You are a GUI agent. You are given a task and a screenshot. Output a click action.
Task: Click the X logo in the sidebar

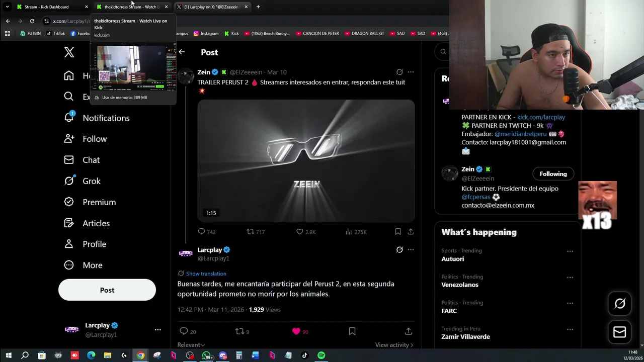tap(69, 52)
